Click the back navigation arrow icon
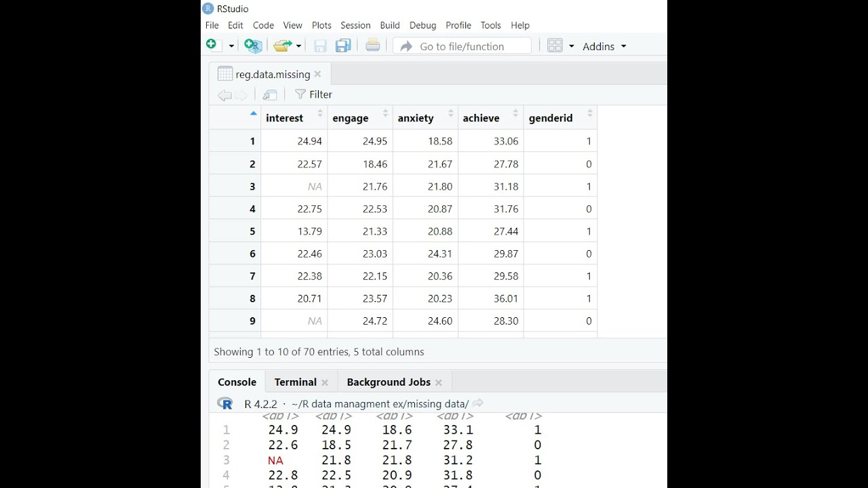Image resolution: width=868 pixels, height=488 pixels. pos(224,95)
